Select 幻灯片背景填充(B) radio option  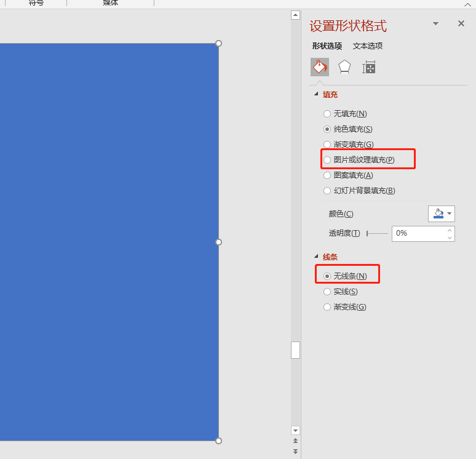tap(359, 191)
